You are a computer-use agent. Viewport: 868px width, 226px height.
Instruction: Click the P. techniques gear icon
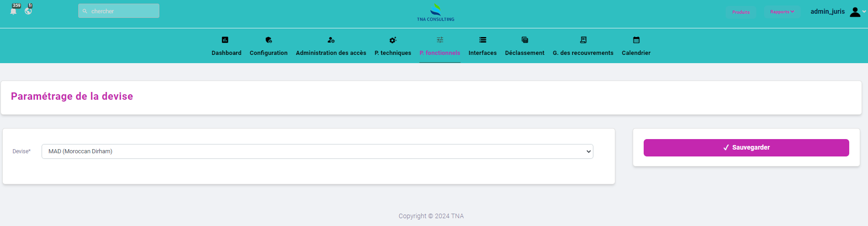[393, 40]
